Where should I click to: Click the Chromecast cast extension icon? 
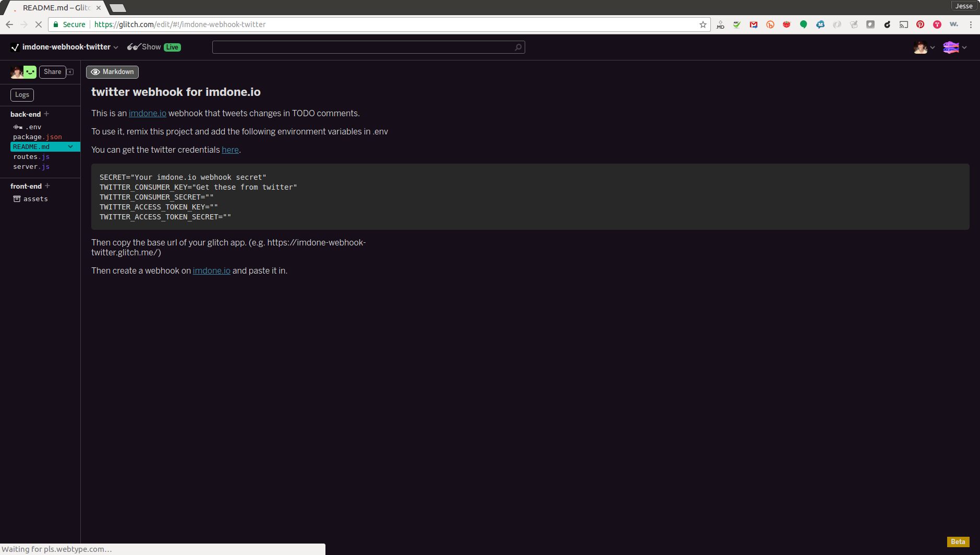point(904,24)
